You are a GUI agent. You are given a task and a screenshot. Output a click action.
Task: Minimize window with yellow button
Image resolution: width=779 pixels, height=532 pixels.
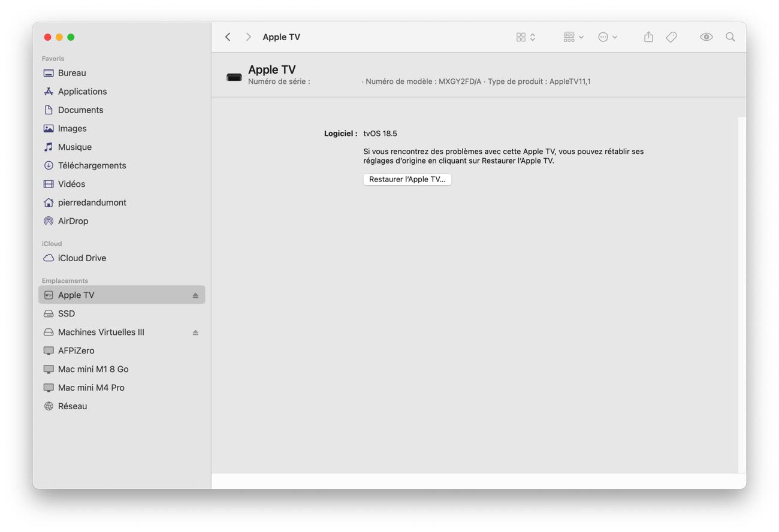[59, 37]
